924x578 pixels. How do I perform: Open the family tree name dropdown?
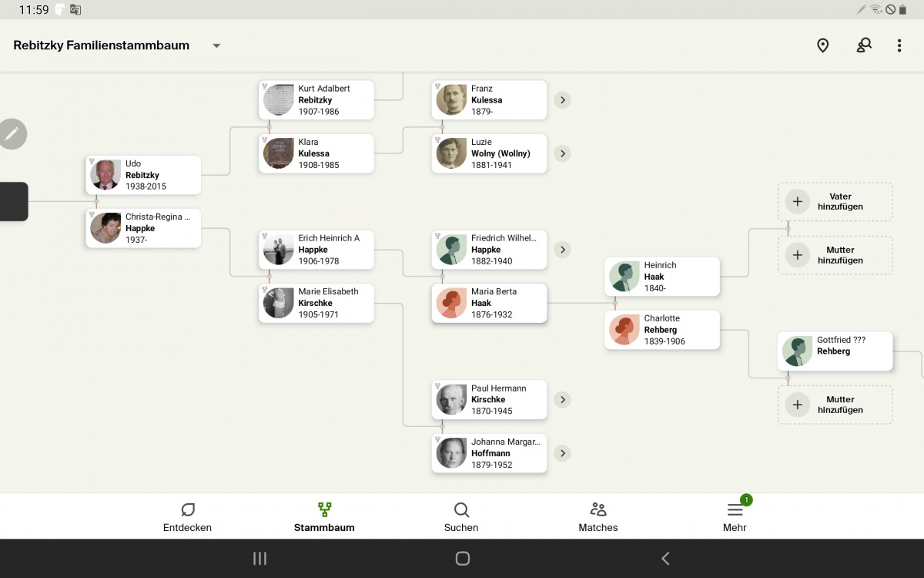[x=216, y=45]
